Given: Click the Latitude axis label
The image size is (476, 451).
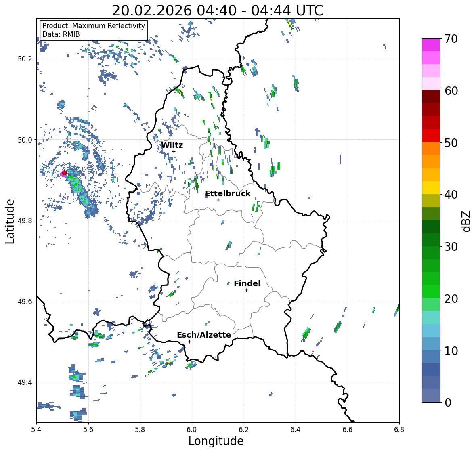Looking at the screenshot, I should click(10, 221).
